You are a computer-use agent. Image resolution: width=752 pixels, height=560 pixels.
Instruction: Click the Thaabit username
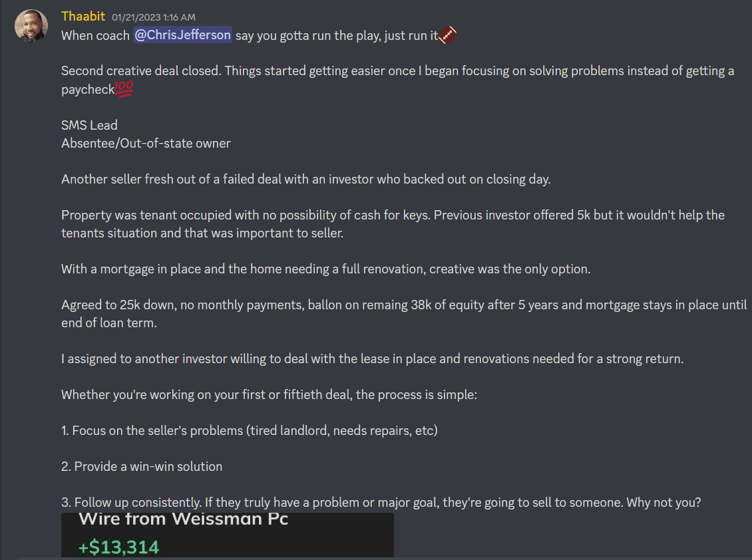(83, 17)
